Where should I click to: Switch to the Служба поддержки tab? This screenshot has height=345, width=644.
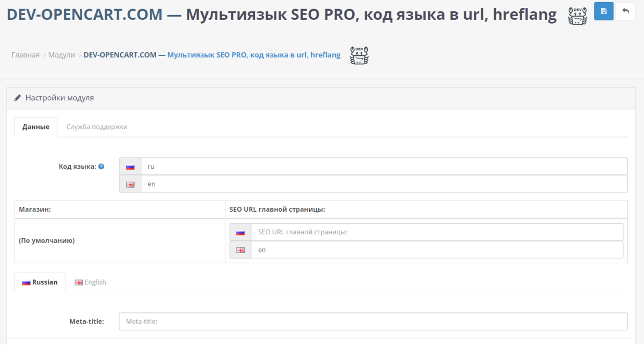(97, 127)
